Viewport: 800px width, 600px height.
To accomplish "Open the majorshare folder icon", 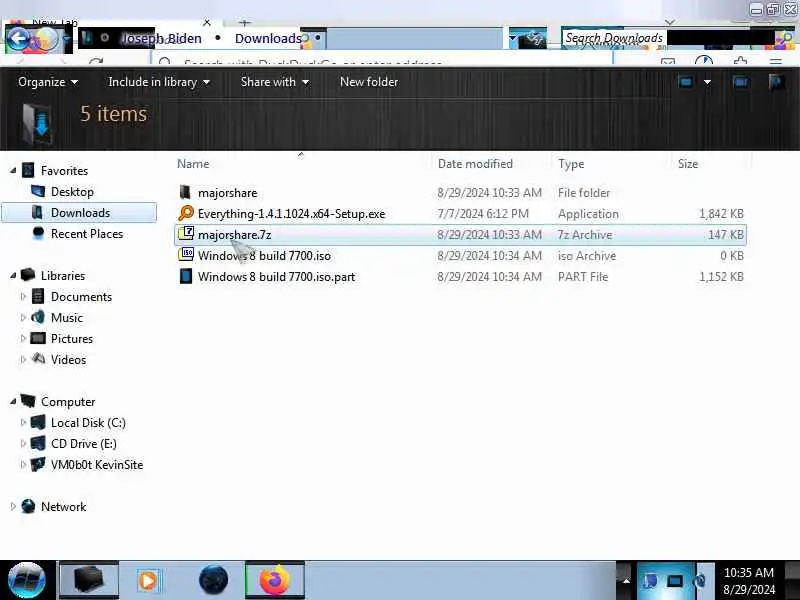I will click(185, 192).
